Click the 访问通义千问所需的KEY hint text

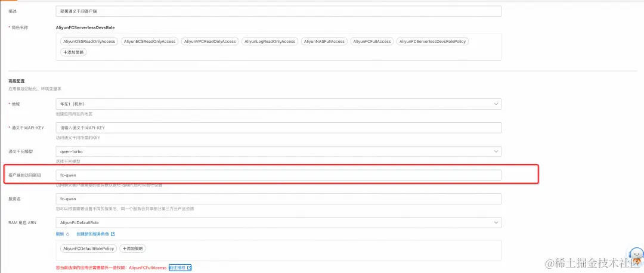pyautogui.click(x=78, y=138)
